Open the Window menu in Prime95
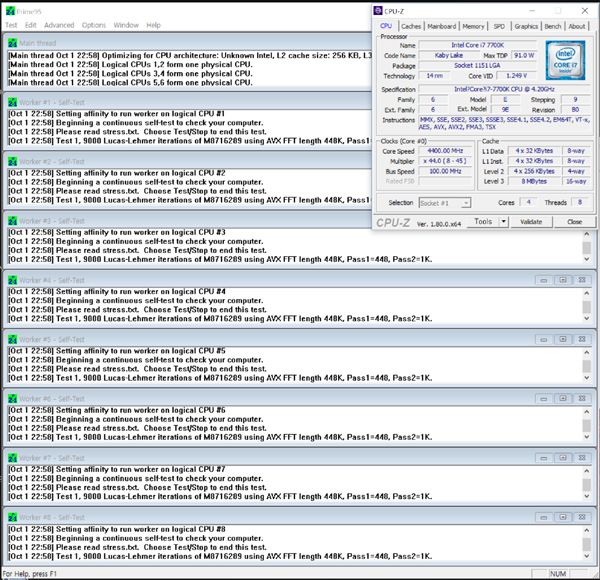This screenshot has height=580, width=600. coord(126,25)
